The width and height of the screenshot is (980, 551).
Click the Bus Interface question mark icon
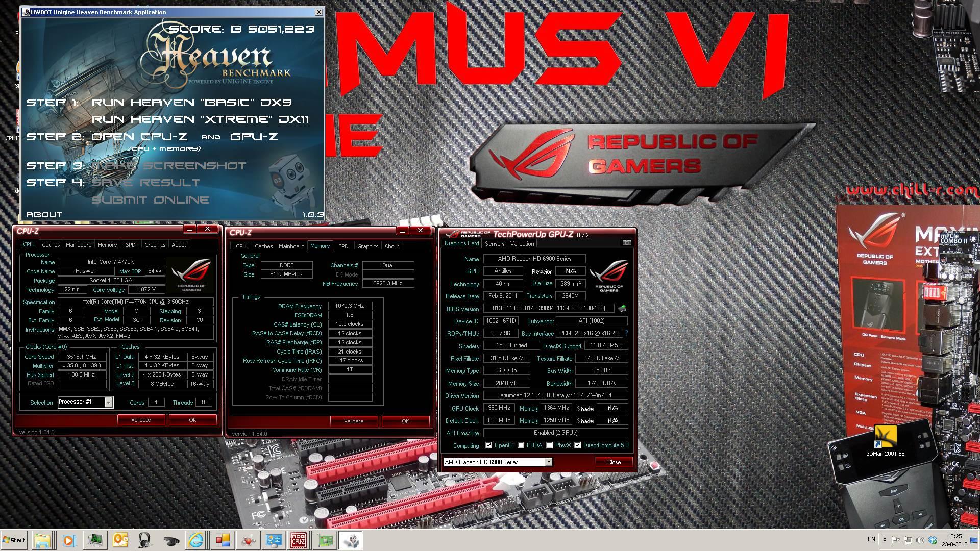[626, 333]
